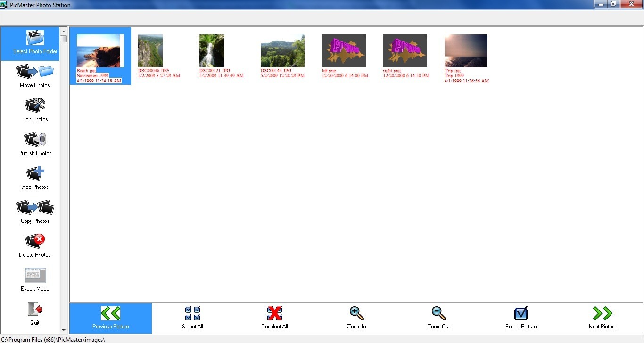Click the '4/1/1999 11:34:18 AM' date text
The width and height of the screenshot is (644, 343).
tap(99, 81)
